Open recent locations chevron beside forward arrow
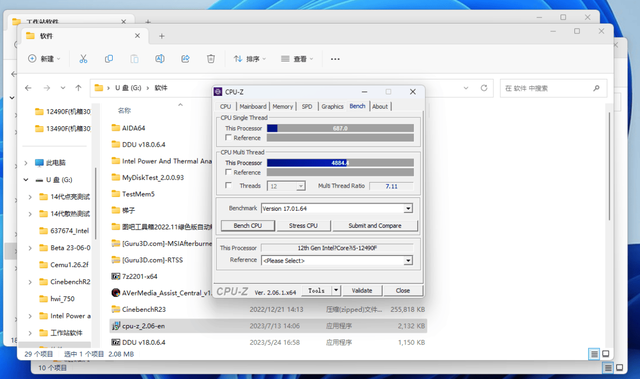Image resolution: width=640 pixels, height=379 pixels. pyautogui.click(x=62, y=88)
